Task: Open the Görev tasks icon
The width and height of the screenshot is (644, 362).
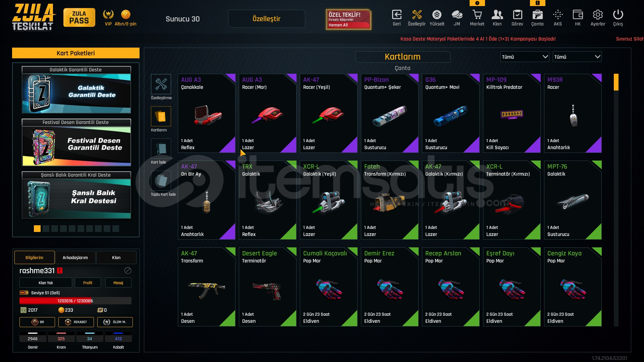Action: (517, 15)
